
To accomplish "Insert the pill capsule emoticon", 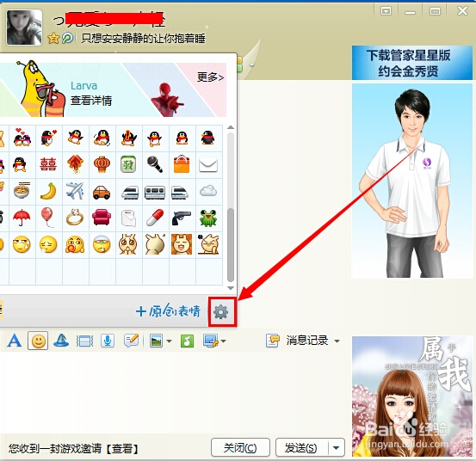I will [x=155, y=218].
